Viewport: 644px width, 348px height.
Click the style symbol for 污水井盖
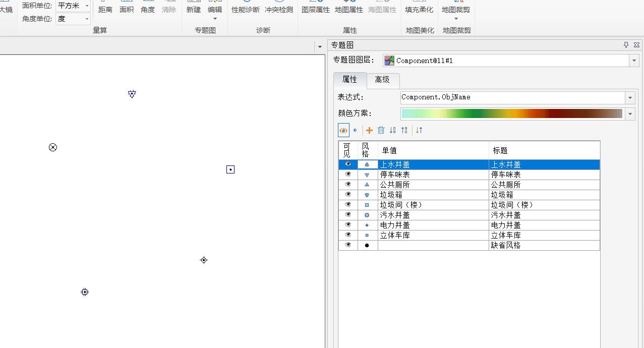(367, 215)
